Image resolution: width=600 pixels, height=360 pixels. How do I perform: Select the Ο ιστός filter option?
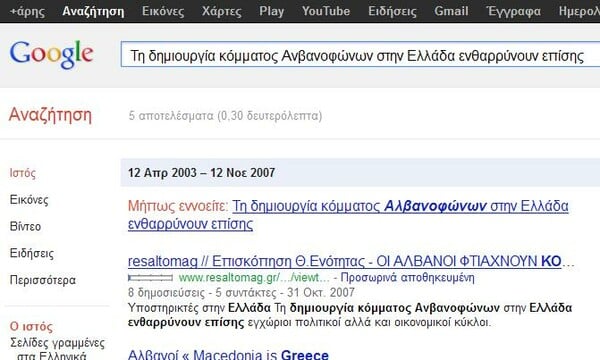31,326
